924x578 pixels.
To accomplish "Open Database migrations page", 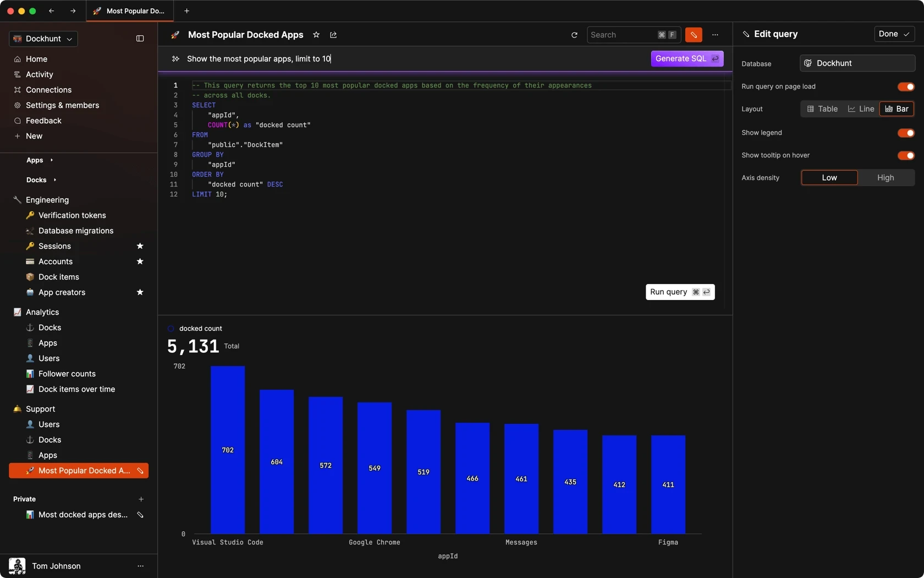I will point(76,231).
